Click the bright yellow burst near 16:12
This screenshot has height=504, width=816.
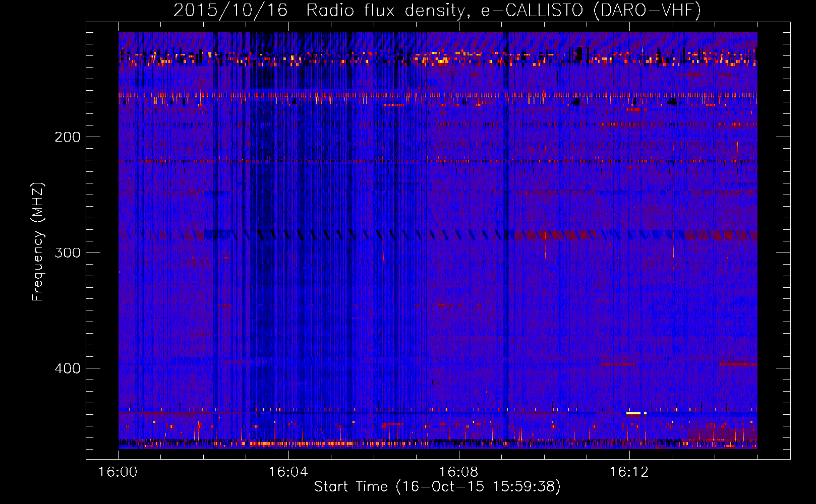tap(633, 413)
